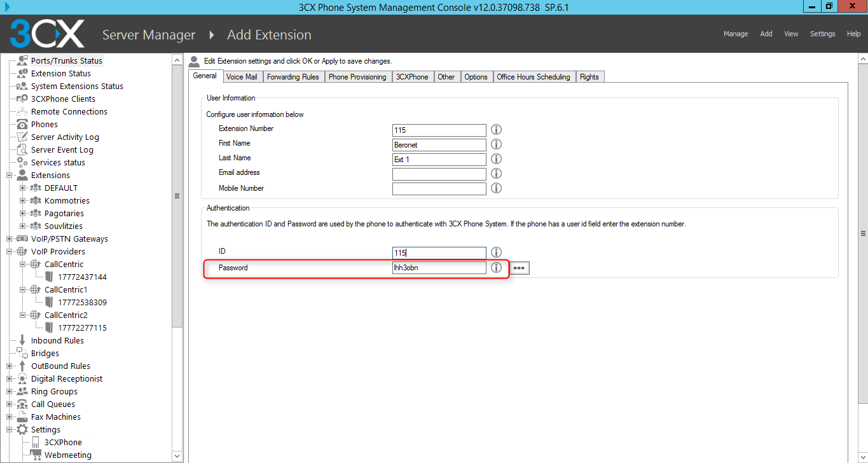This screenshot has width=868, height=463.
Task: Open the Add menu in the header
Action: click(766, 34)
